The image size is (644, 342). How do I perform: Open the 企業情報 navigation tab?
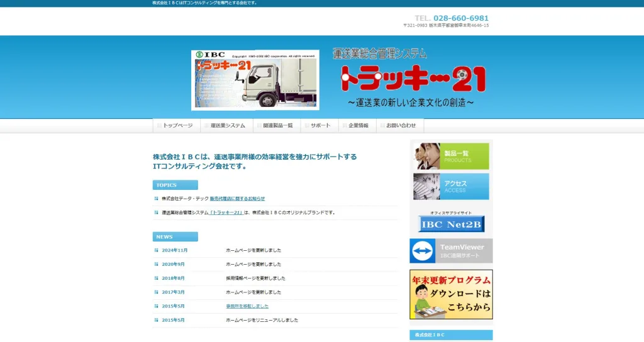pos(357,126)
